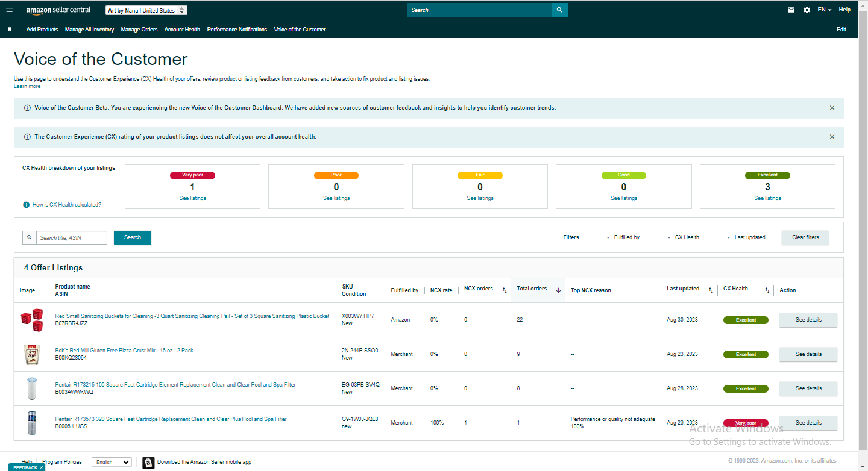
Task: See listings under Good
Action: [x=624, y=198]
